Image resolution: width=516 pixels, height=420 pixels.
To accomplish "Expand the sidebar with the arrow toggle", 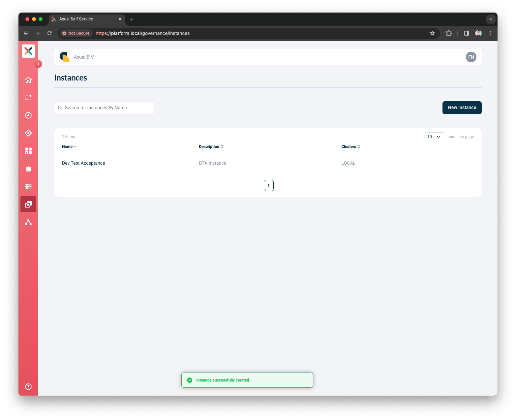I will tap(38, 64).
